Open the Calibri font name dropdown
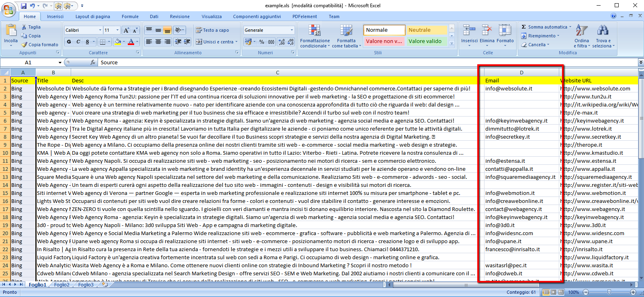The image size is (644, 297). tap(100, 30)
